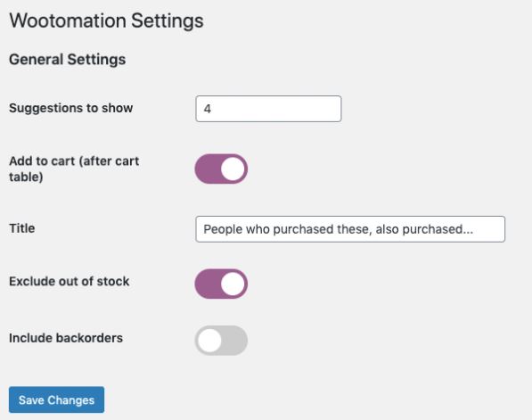Disable the Add to cart toggle
The image size is (532, 420).
pyautogui.click(x=221, y=169)
